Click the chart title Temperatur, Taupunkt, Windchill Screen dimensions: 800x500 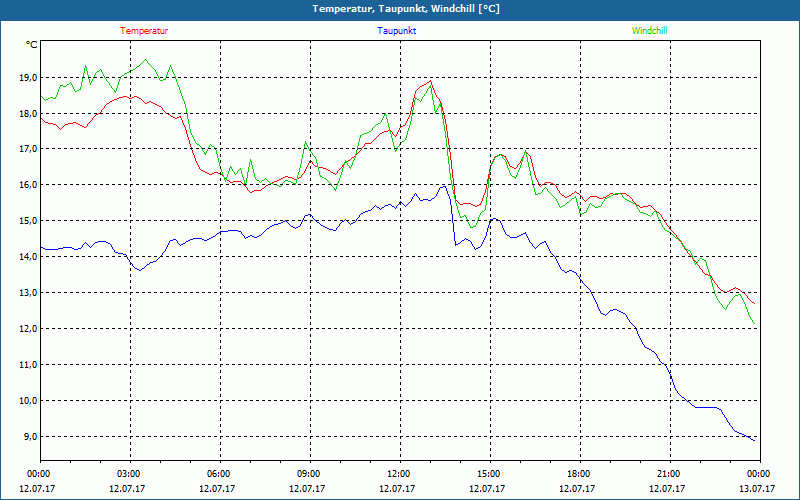(x=406, y=9)
